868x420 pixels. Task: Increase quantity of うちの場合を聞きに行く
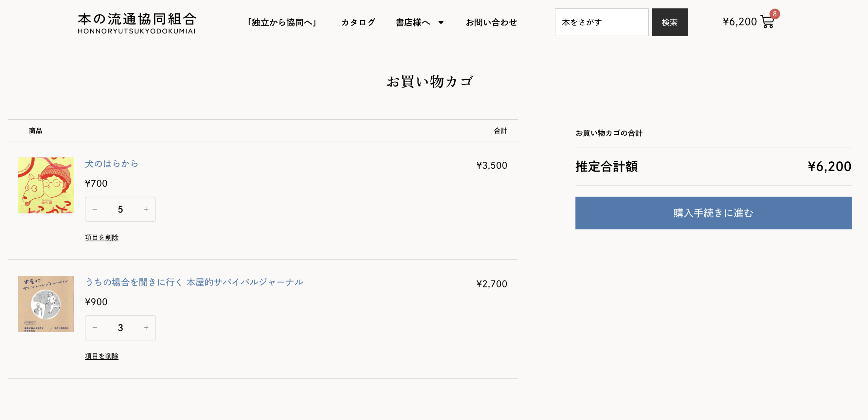pos(146,328)
